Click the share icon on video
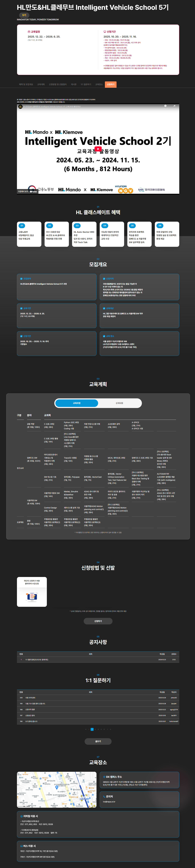 [174, 107]
